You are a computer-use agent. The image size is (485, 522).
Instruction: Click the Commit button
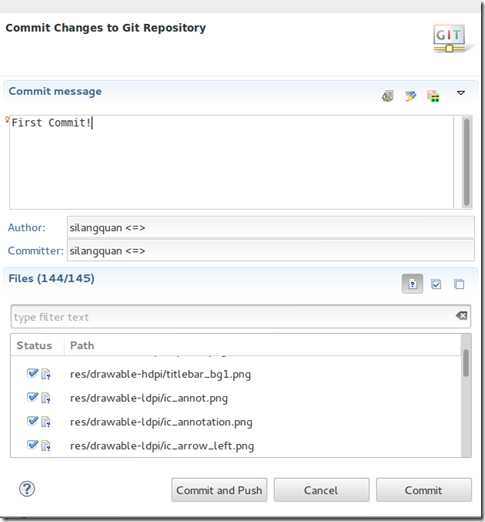[x=424, y=490]
